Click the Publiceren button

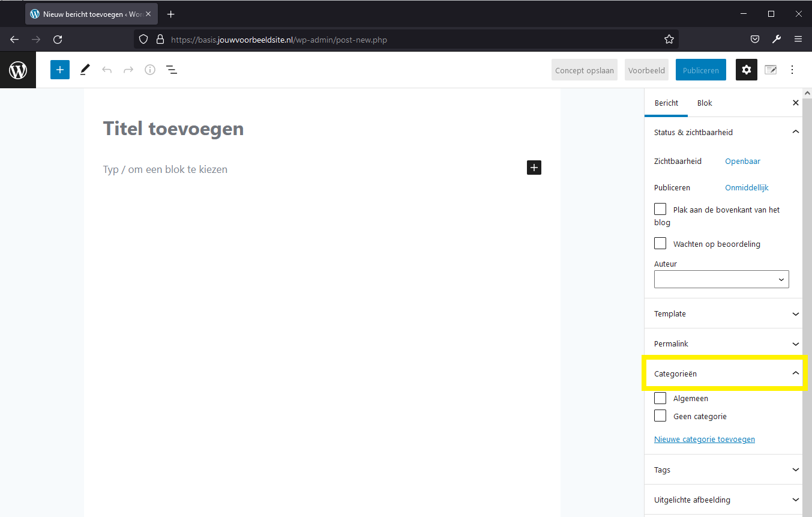[x=700, y=70]
